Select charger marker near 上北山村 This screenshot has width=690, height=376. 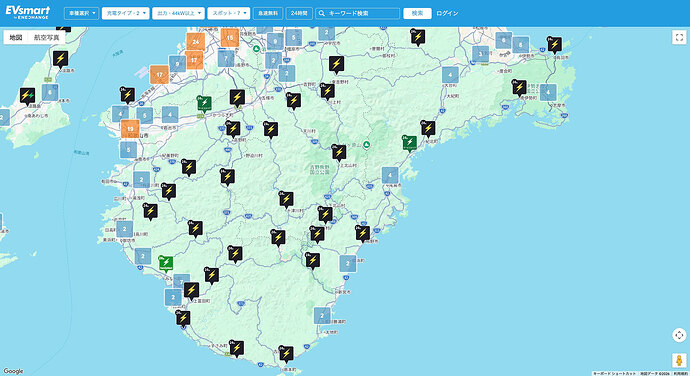tap(339, 152)
